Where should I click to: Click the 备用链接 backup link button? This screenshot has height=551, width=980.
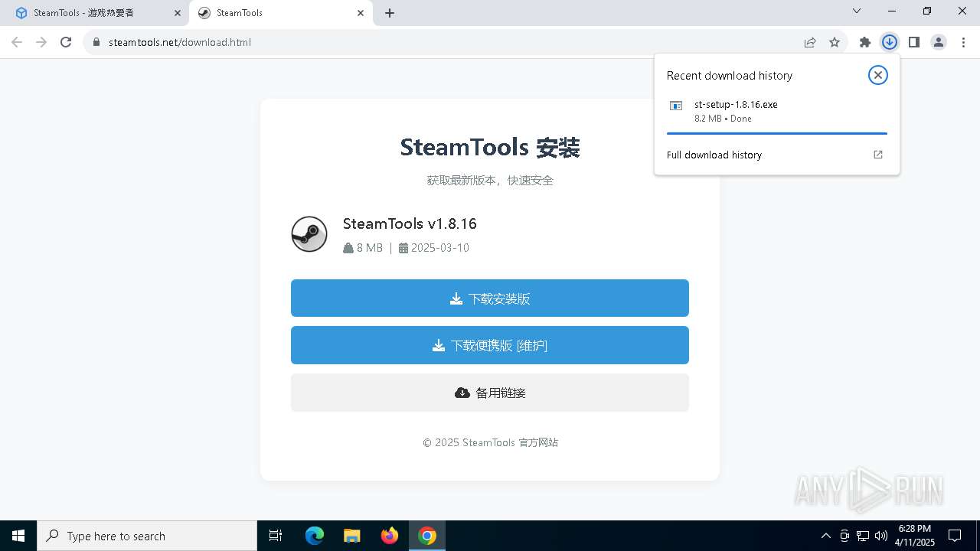[x=490, y=393]
